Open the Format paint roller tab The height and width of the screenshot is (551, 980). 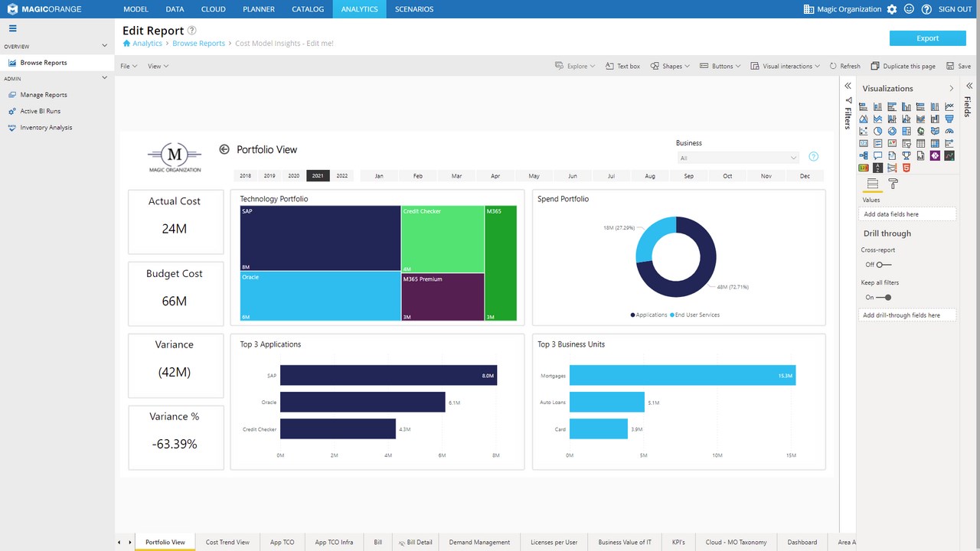(x=893, y=184)
